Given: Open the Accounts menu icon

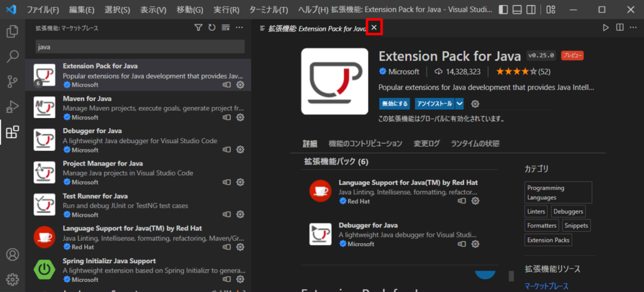Looking at the screenshot, I should (x=13, y=255).
